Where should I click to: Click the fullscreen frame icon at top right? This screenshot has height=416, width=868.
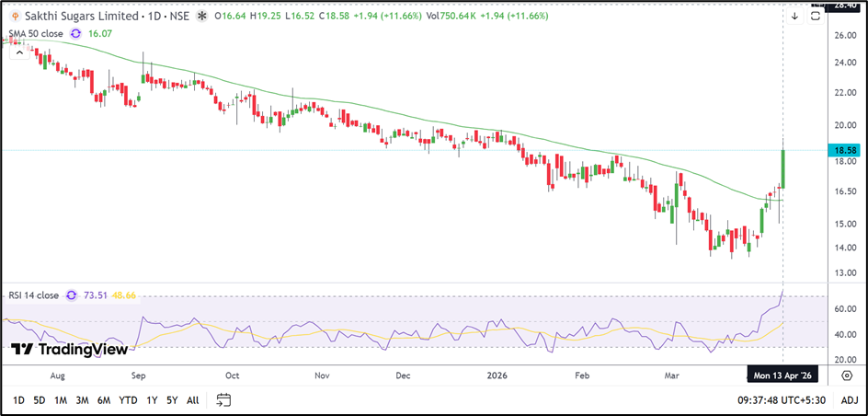[x=815, y=16]
